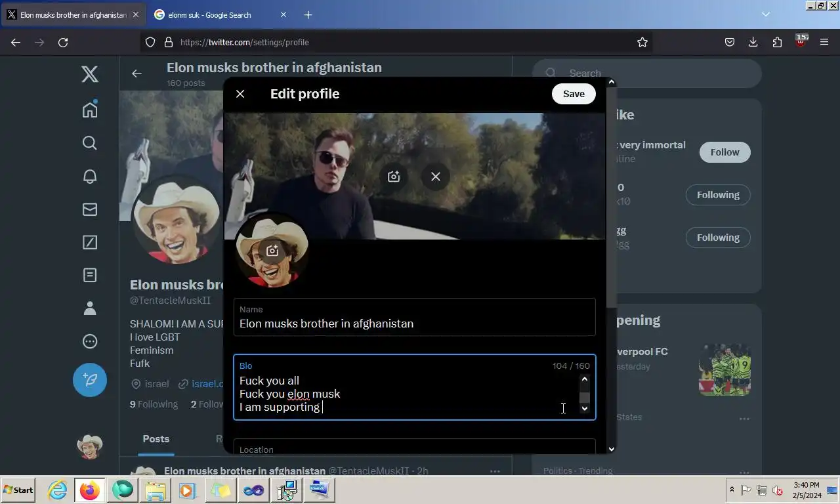Viewport: 840px width, 504px height.
Task: Click Firefox taskbar icon
Action: click(x=90, y=490)
